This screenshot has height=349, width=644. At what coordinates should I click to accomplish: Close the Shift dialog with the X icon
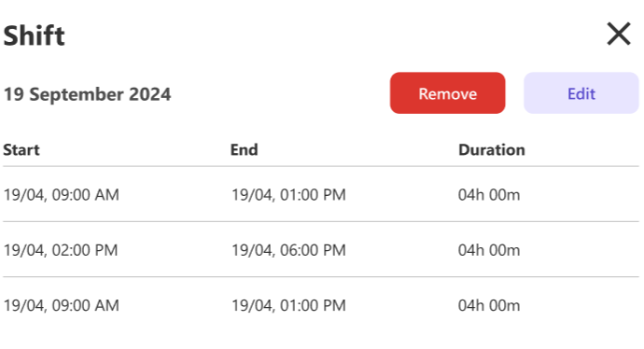tap(619, 35)
